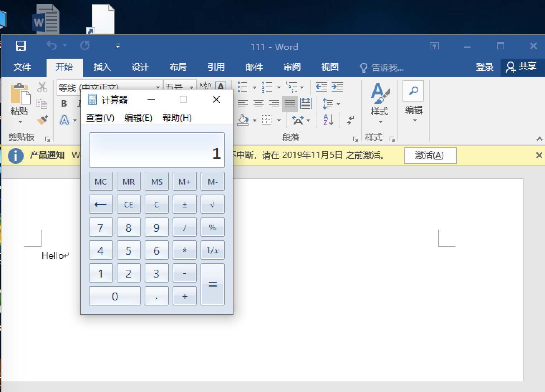Viewport: 545px width, 392px height.
Task: Click the distributed alignment icon
Action: pos(306,104)
